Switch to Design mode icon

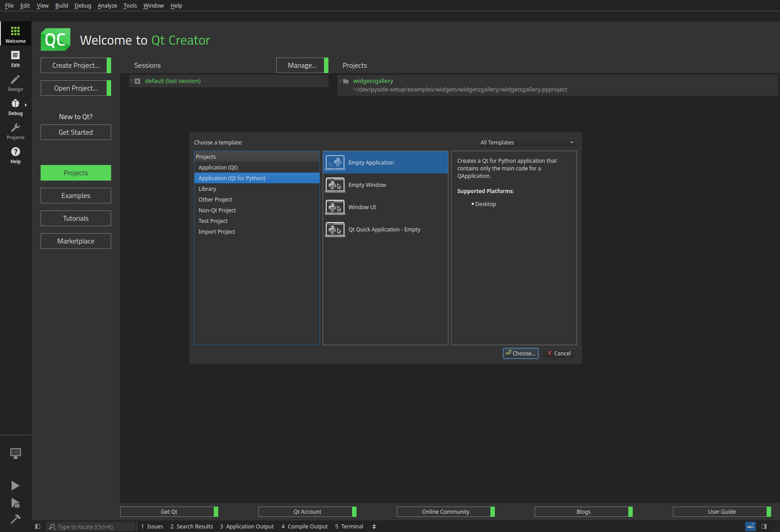pyautogui.click(x=16, y=83)
